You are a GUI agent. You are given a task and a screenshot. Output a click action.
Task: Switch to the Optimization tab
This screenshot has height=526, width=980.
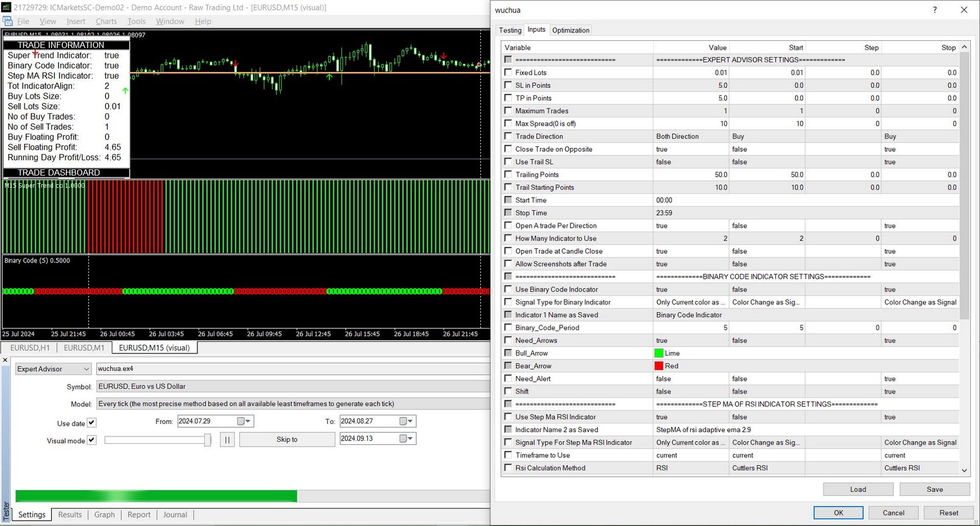[571, 30]
